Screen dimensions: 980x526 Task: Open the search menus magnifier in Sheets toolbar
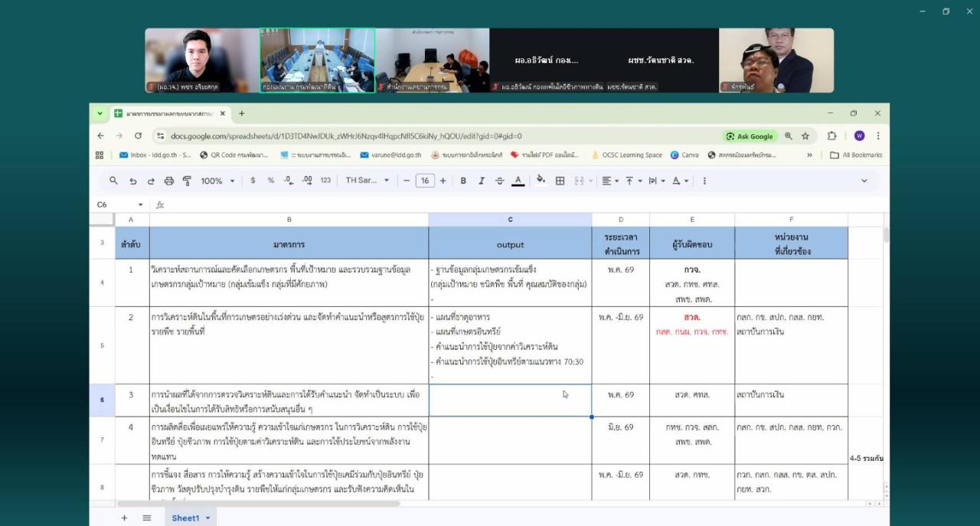pos(113,181)
